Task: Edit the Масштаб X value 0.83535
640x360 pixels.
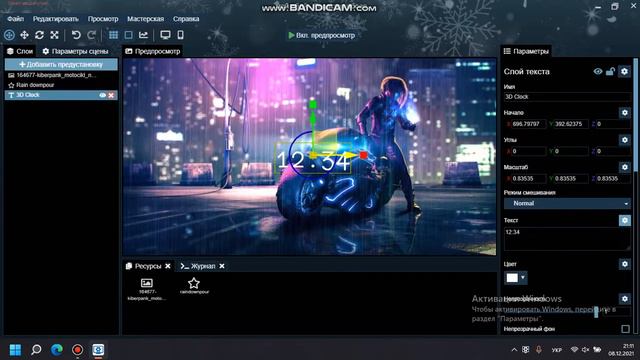Action: coord(529,178)
